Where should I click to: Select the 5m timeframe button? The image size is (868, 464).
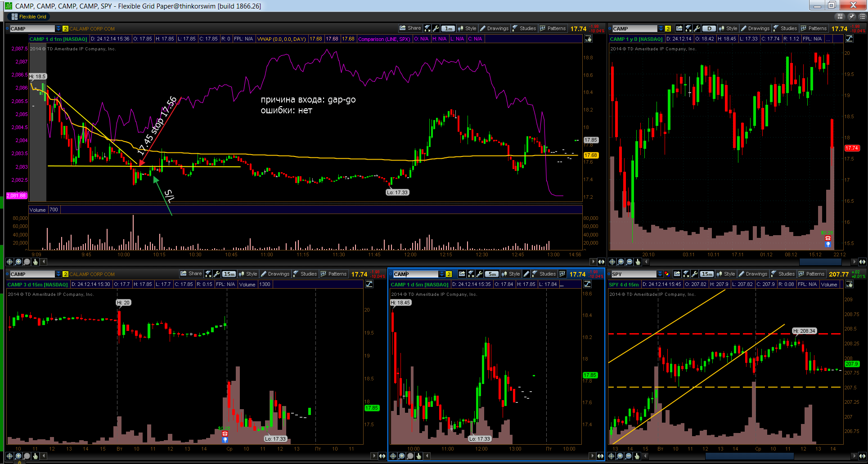[x=492, y=274]
